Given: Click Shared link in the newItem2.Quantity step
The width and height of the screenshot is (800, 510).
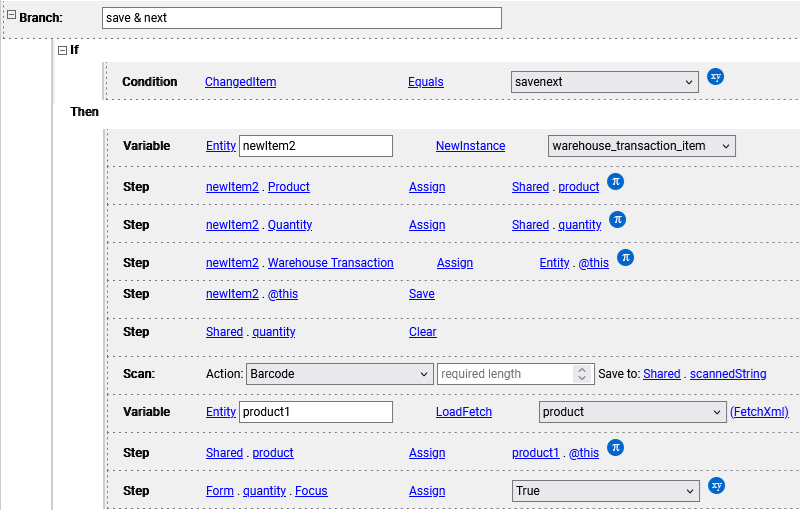Looking at the screenshot, I should point(530,225).
